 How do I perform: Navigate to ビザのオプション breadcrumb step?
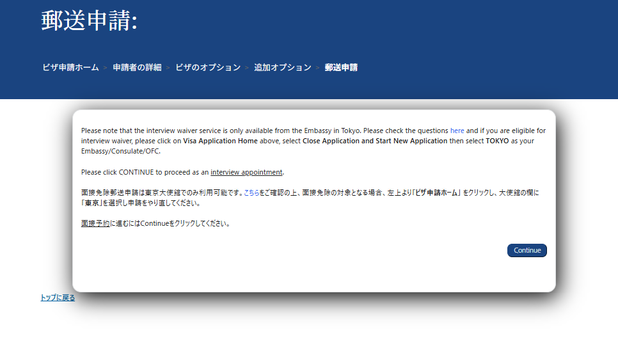[x=208, y=67]
